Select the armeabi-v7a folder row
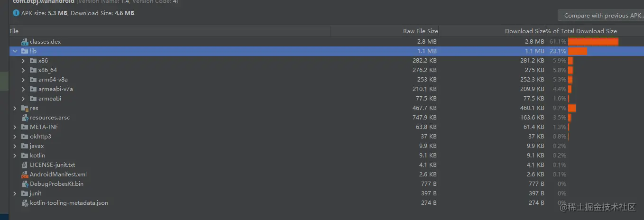Image resolution: width=644 pixels, height=220 pixels. pyautogui.click(x=327, y=89)
